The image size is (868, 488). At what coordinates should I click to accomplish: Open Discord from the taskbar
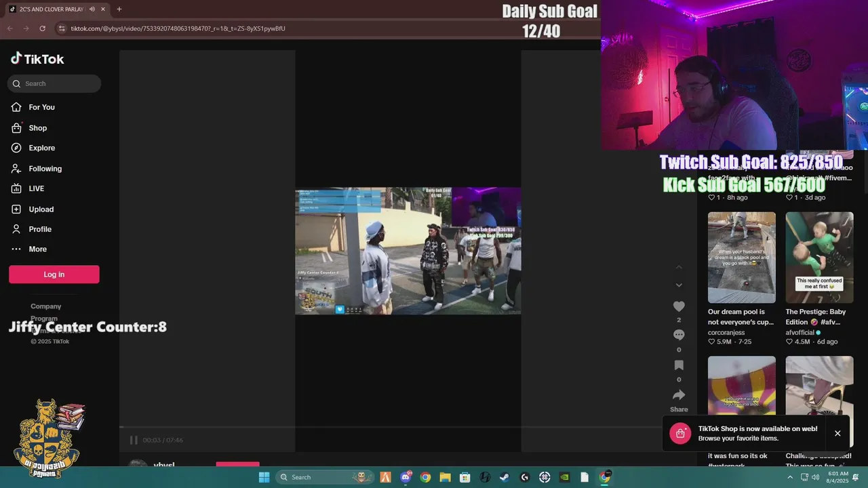coord(406,477)
